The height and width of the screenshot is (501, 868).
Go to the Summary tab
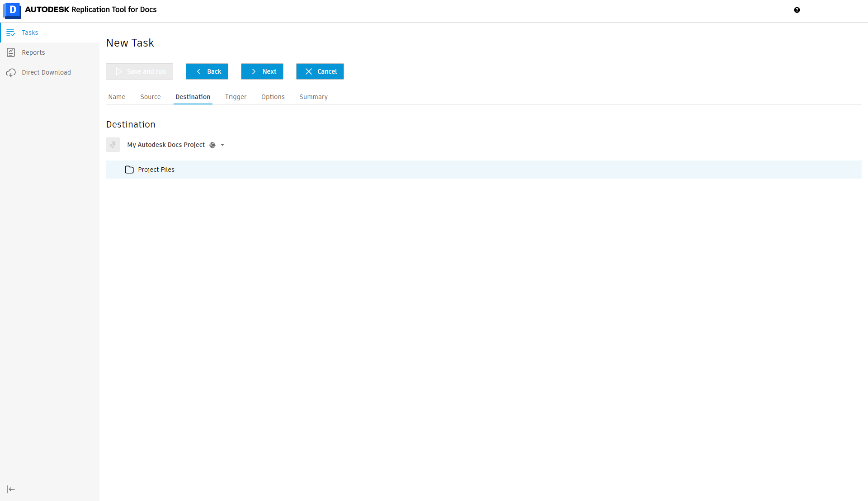(x=313, y=97)
